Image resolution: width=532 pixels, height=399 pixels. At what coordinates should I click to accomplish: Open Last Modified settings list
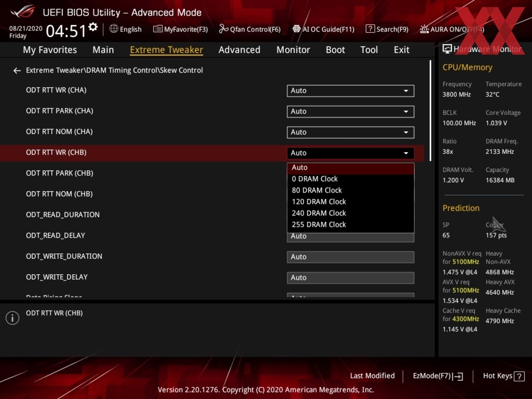(372, 376)
